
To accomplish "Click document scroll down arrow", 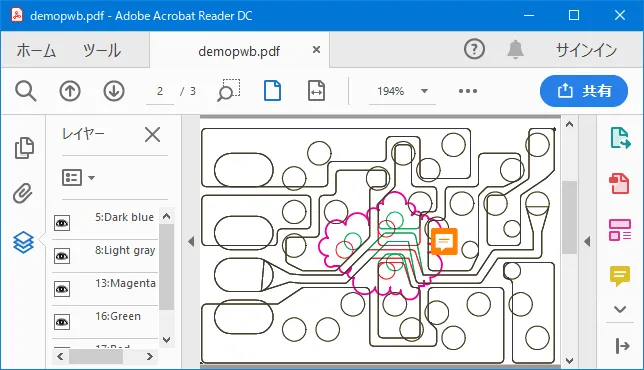I will pyautogui.click(x=569, y=361).
